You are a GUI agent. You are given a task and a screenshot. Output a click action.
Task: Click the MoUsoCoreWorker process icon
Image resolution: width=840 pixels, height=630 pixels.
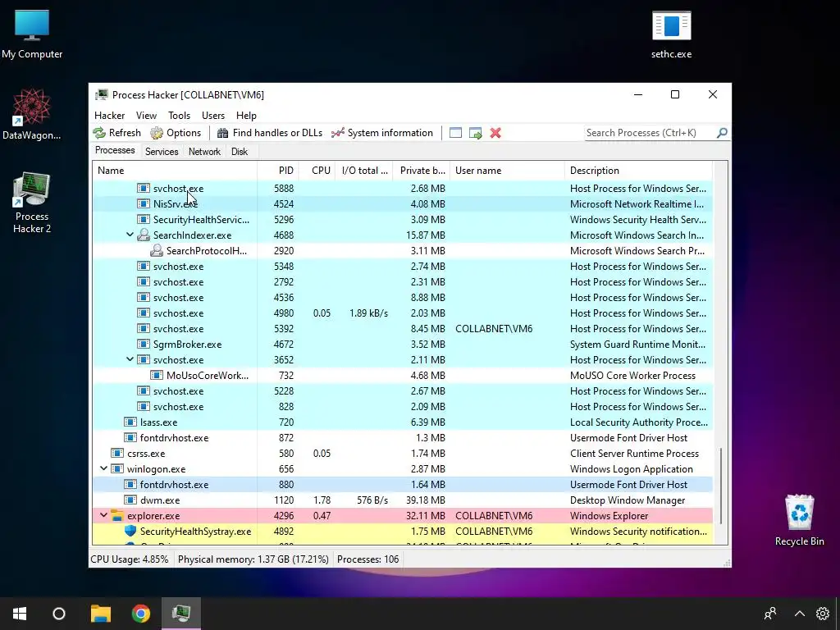(x=157, y=375)
